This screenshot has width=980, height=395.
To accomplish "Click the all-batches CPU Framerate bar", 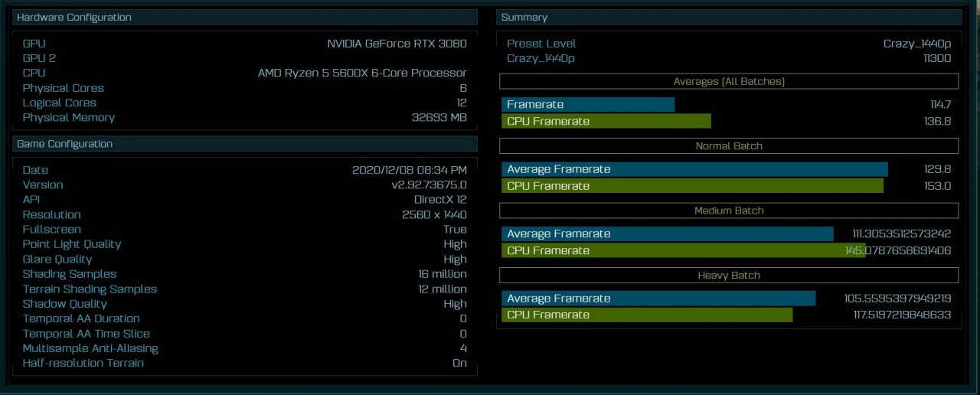I will 606,121.
